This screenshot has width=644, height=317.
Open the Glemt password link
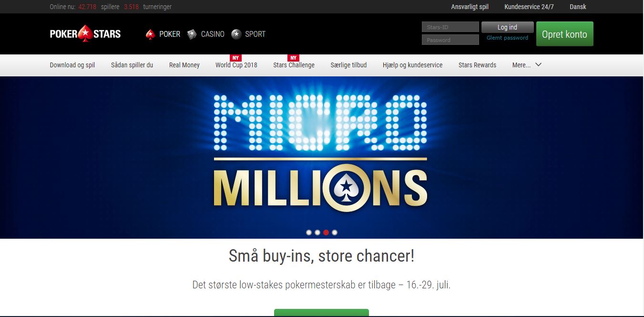[x=507, y=38]
